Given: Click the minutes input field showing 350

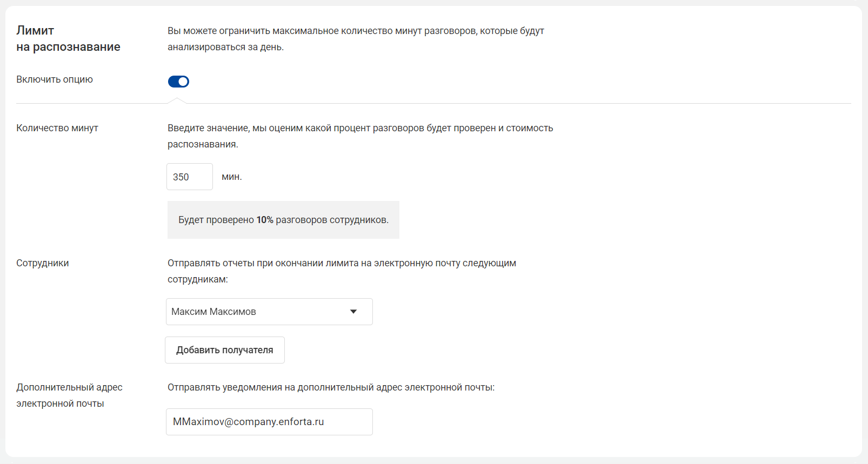Looking at the screenshot, I should coord(190,177).
